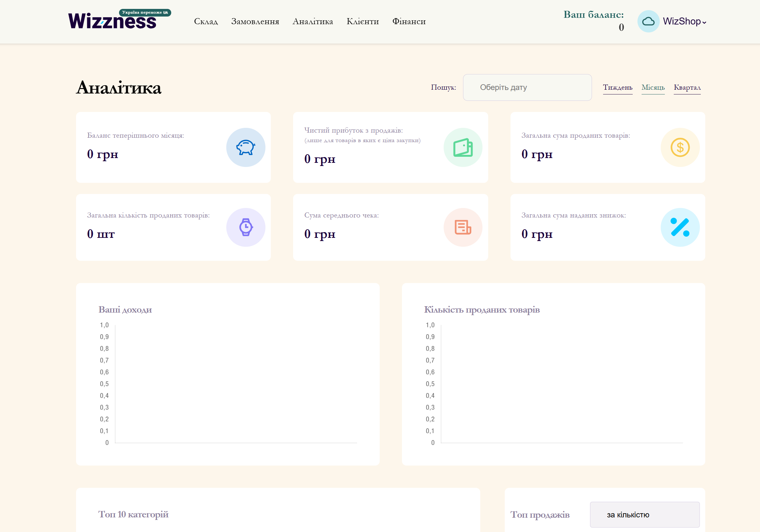760x532 pixels.
Task: Open the Фінанси section
Action: [409, 22]
